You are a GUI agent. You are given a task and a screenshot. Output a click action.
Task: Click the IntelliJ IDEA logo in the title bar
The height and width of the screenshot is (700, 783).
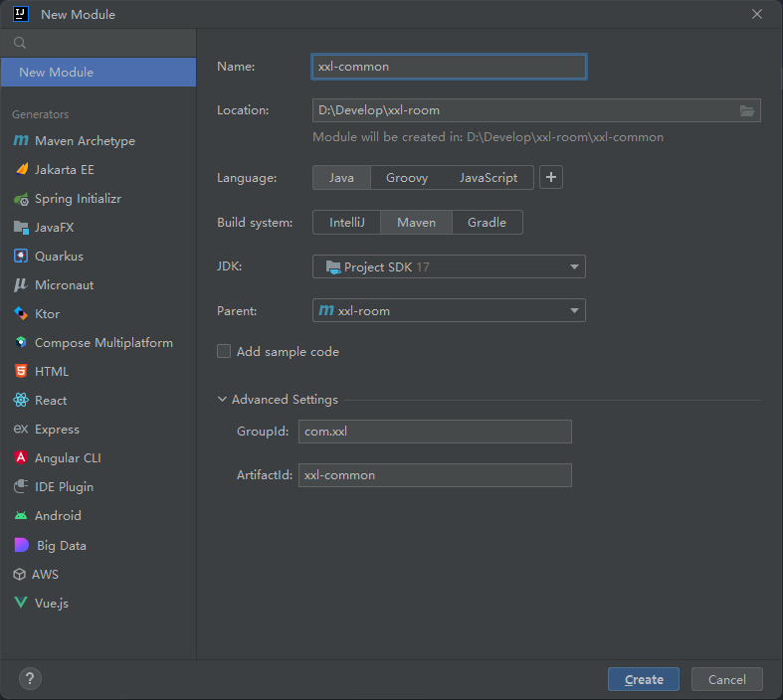pyautogui.click(x=21, y=14)
